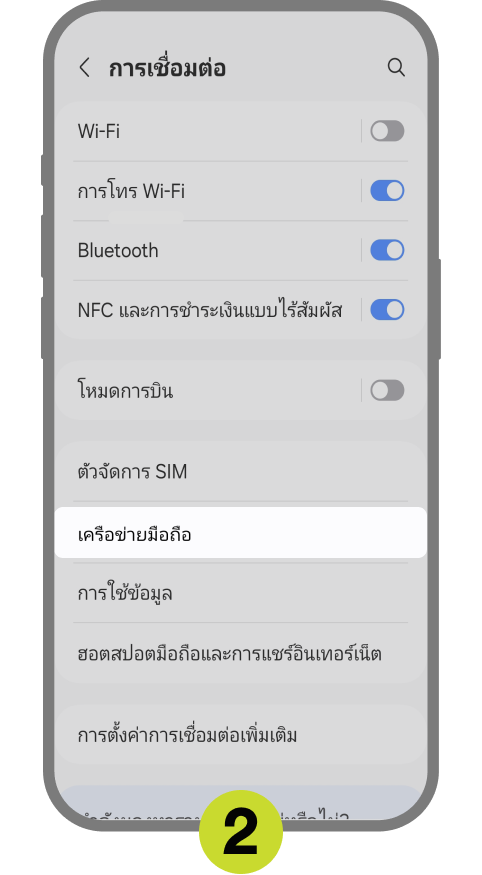Open the Bluetooth settings label
This screenshot has width=482, height=875.
tap(118, 251)
